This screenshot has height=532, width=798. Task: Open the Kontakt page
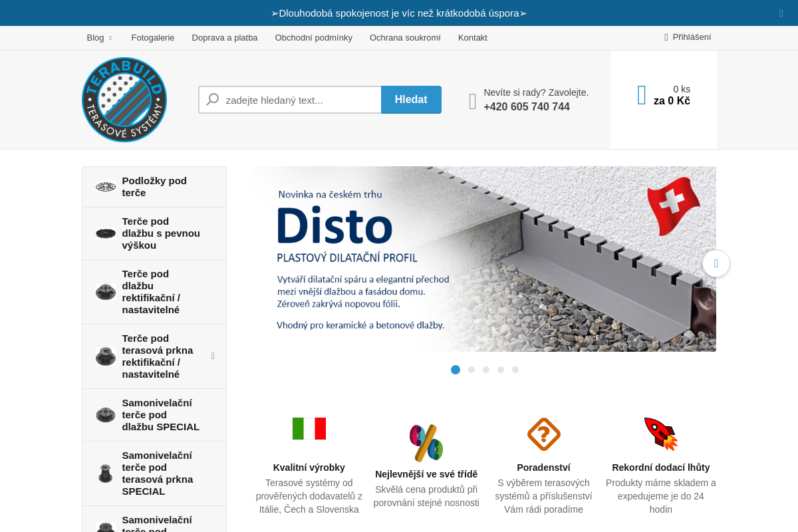(473, 38)
